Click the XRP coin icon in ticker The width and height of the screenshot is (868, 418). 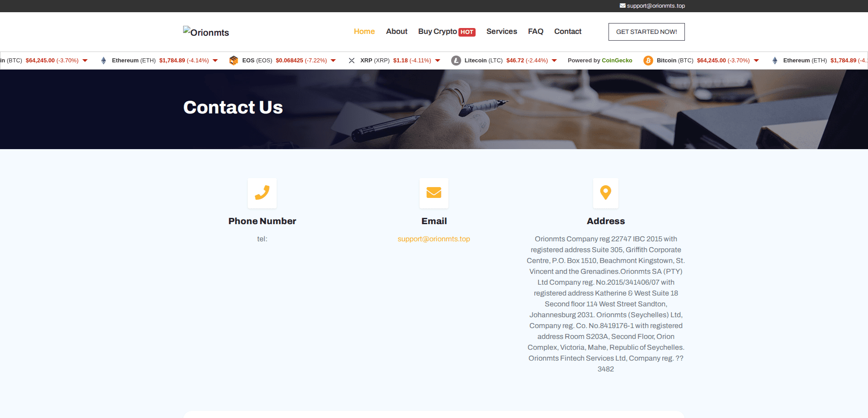click(x=352, y=61)
